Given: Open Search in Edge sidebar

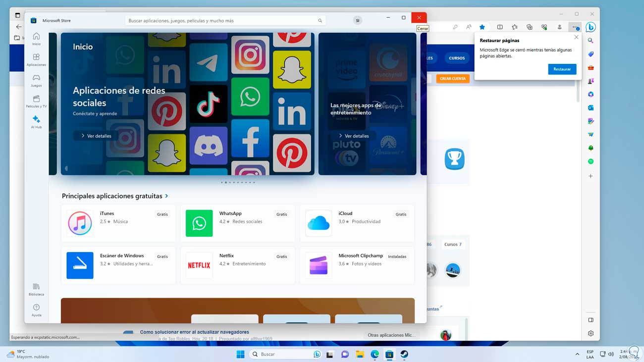Looking at the screenshot, I should tap(590, 41).
